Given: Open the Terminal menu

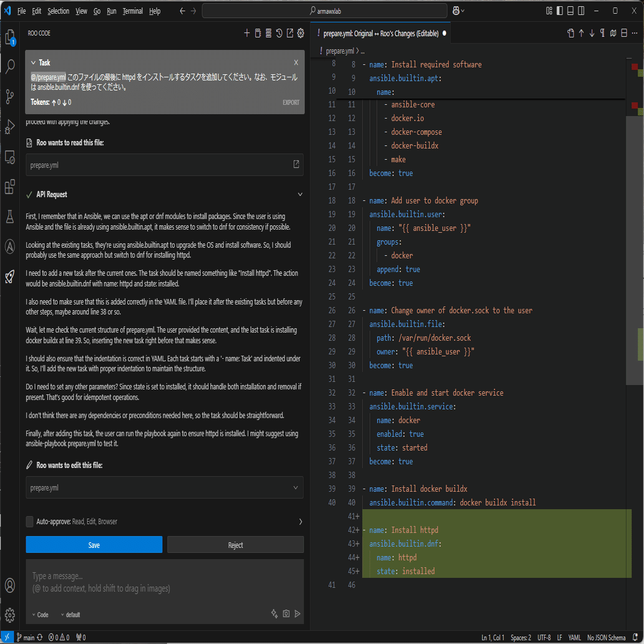Looking at the screenshot, I should pyautogui.click(x=133, y=11).
